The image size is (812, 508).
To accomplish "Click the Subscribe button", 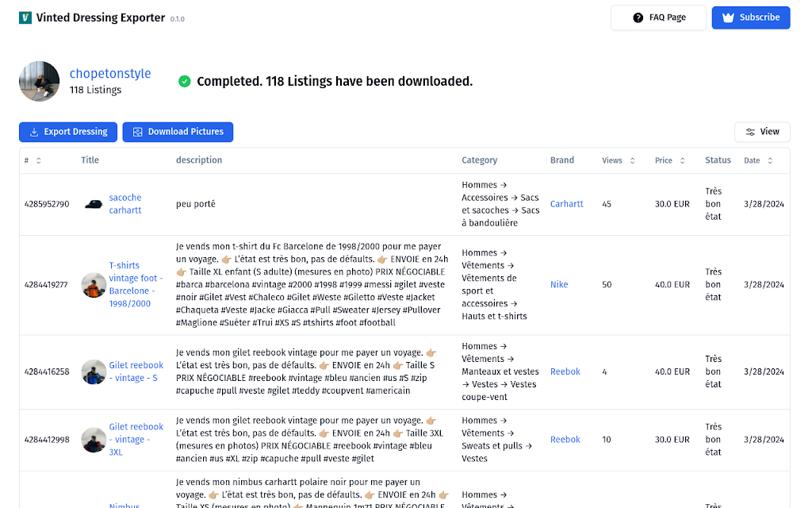I will click(750, 17).
